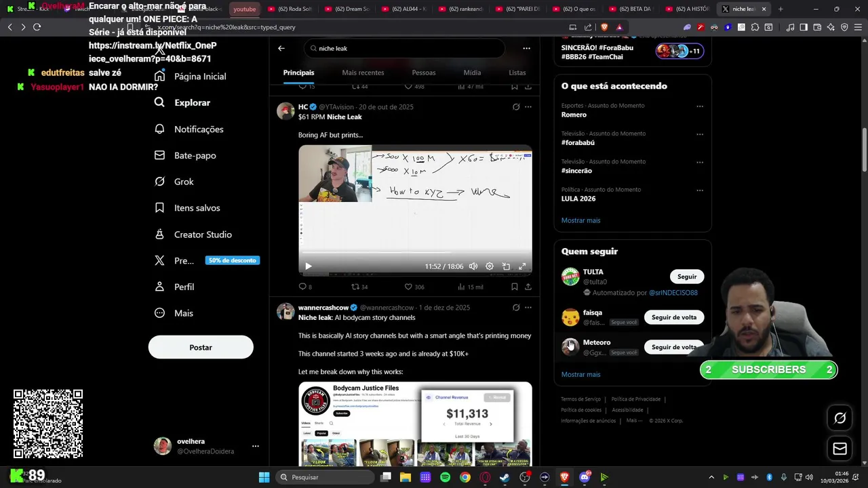This screenshot has height=488, width=868.
Task: Bookmark the HC Niche Leak post
Action: click(515, 287)
